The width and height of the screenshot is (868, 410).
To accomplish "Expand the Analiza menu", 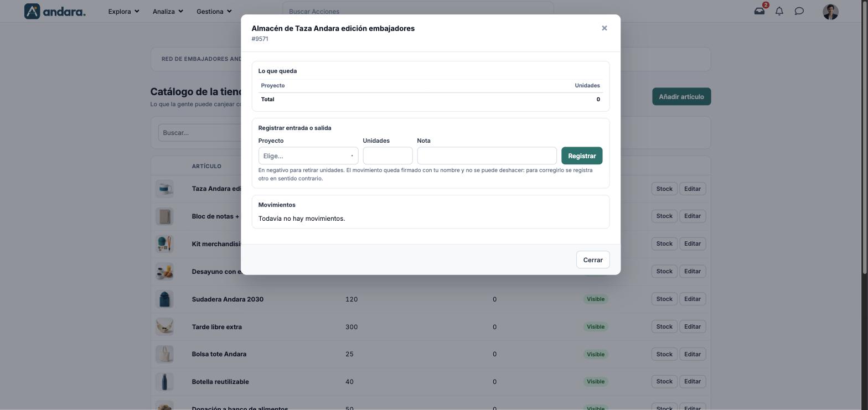I will click(168, 11).
